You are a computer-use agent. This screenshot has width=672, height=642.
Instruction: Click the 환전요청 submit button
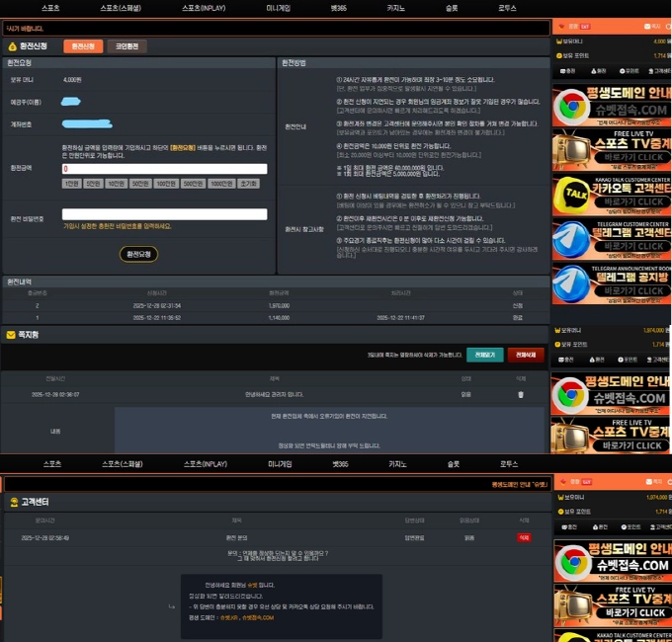click(138, 254)
